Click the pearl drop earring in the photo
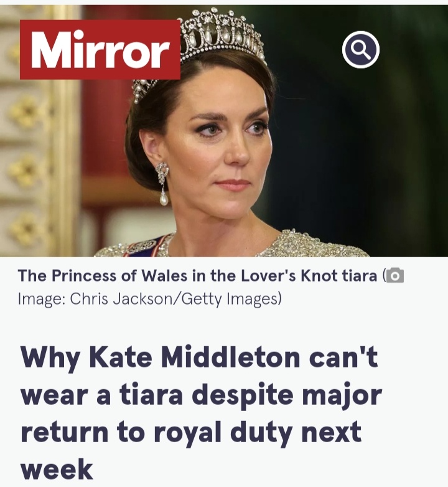This screenshot has width=448, height=487. coord(162,184)
